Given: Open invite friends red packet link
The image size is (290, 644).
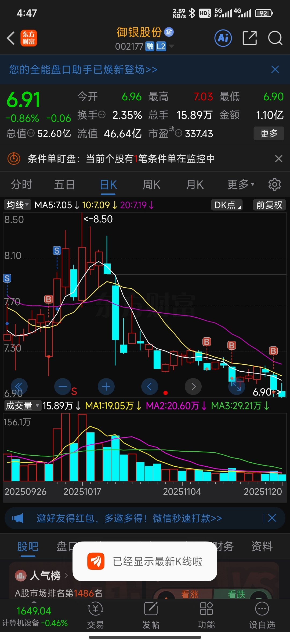Looking at the screenshot, I should (129, 518).
